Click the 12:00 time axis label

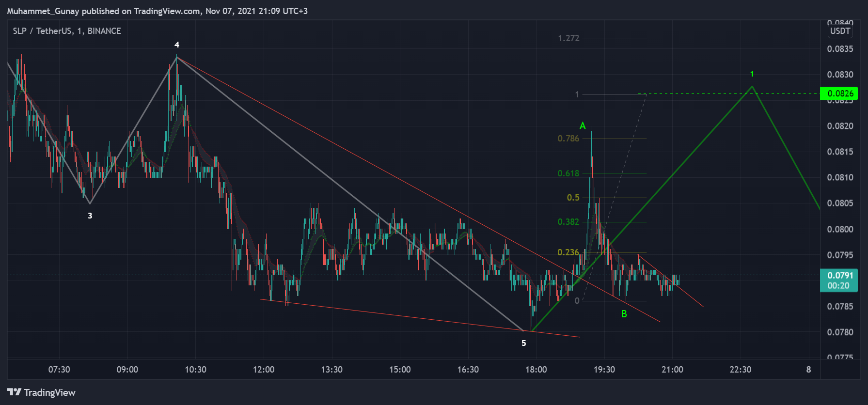(x=264, y=370)
